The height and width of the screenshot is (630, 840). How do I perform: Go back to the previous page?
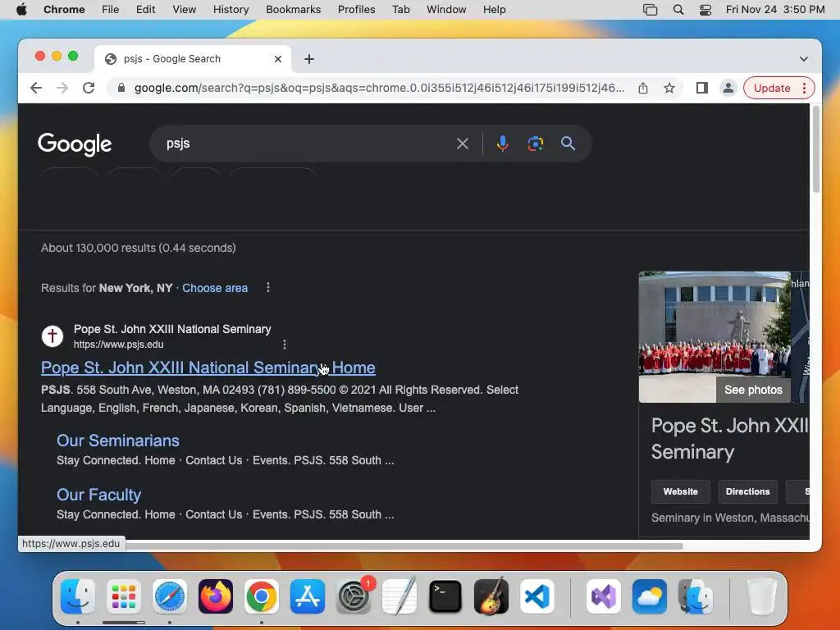coord(36,88)
